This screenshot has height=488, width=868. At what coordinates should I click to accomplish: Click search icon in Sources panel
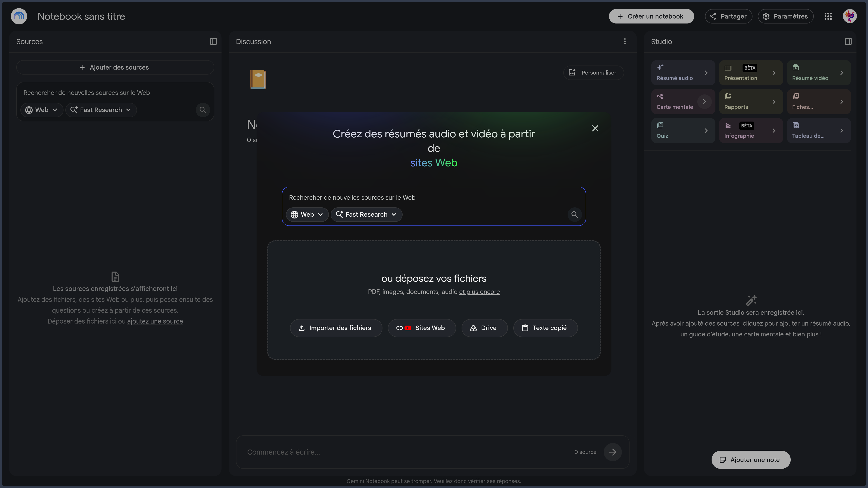click(x=203, y=110)
